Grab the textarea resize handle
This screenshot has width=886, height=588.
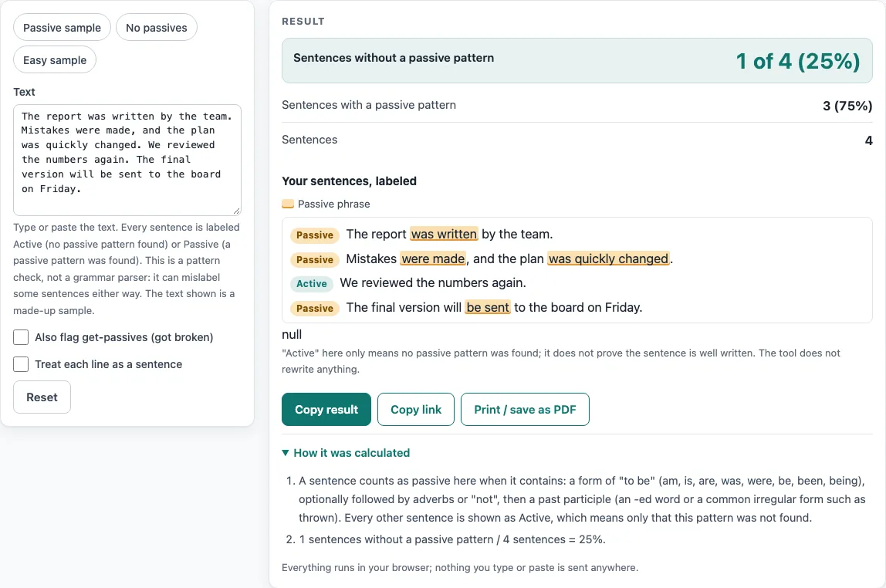237,211
